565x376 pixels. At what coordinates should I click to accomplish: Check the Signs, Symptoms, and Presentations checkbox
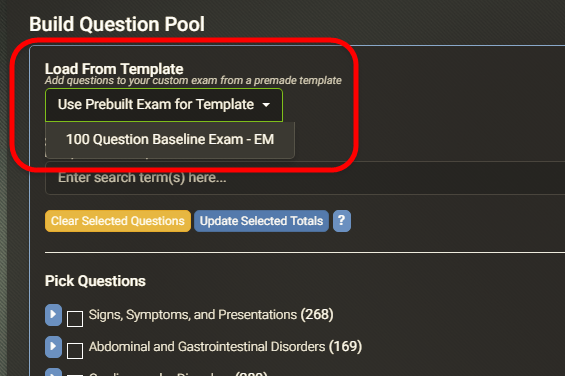75,319
